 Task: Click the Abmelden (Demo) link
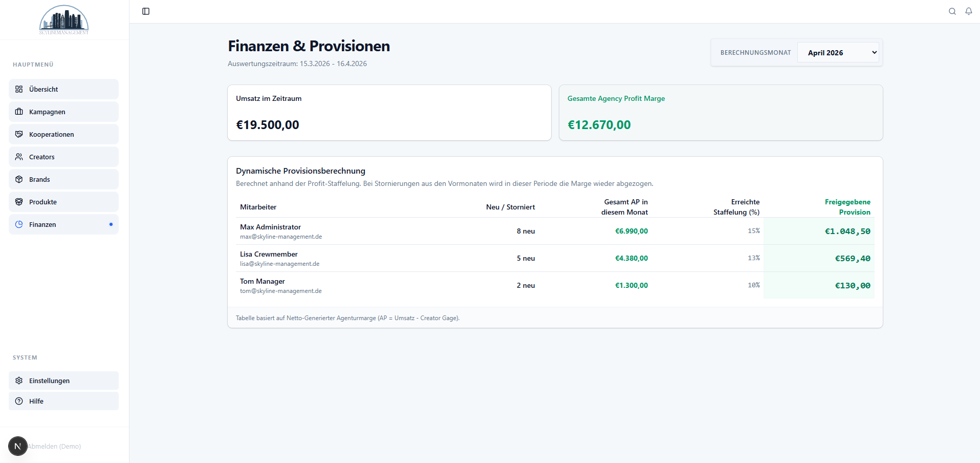click(x=54, y=446)
